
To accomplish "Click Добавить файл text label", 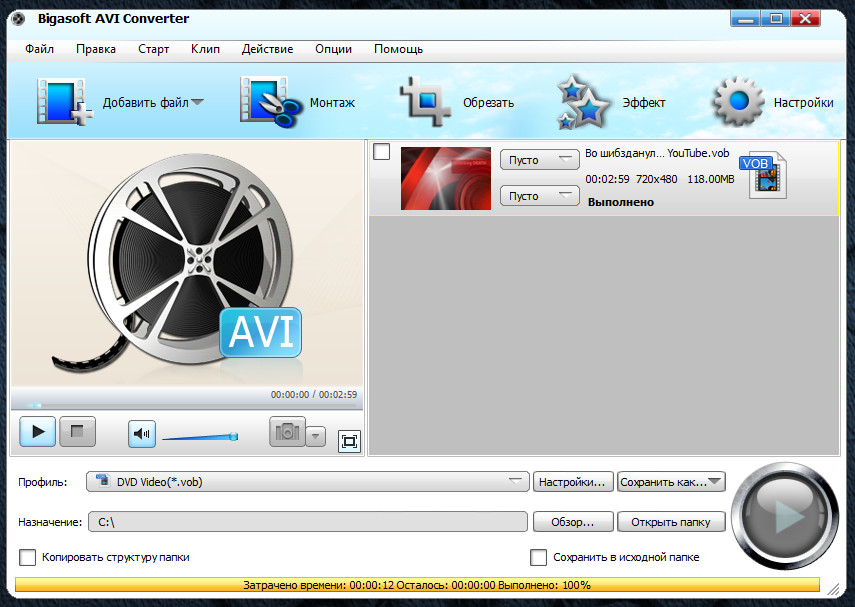I will pyautogui.click(x=146, y=103).
